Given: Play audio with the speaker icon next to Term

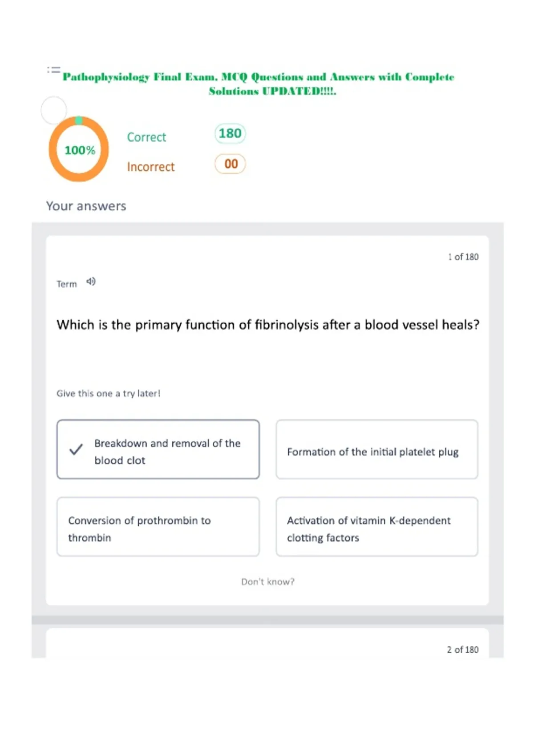Looking at the screenshot, I should [91, 281].
